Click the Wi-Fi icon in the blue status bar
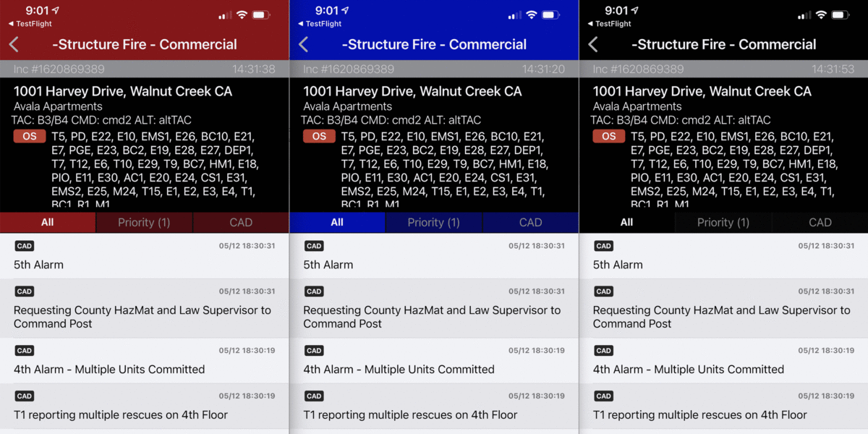This screenshot has height=434, width=868. point(532,14)
